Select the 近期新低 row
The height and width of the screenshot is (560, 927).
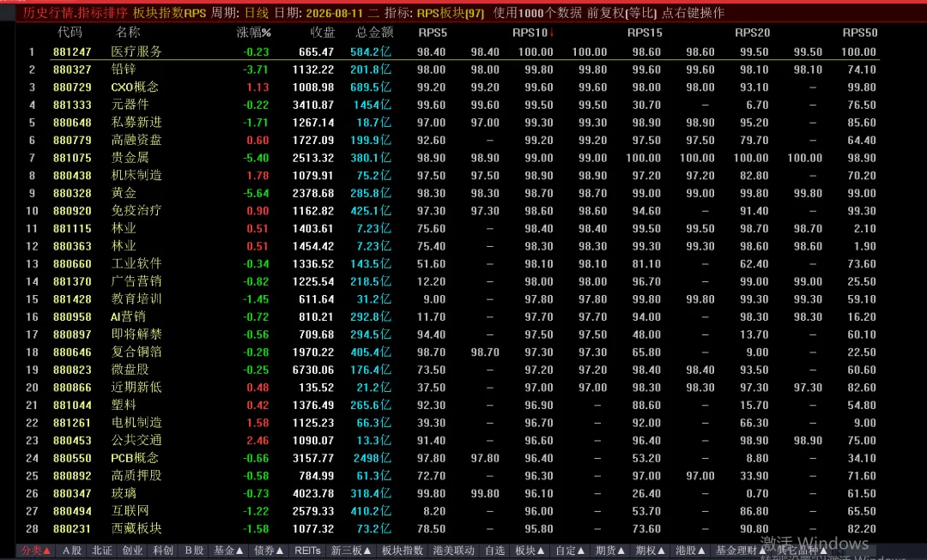pyautogui.click(x=136, y=388)
